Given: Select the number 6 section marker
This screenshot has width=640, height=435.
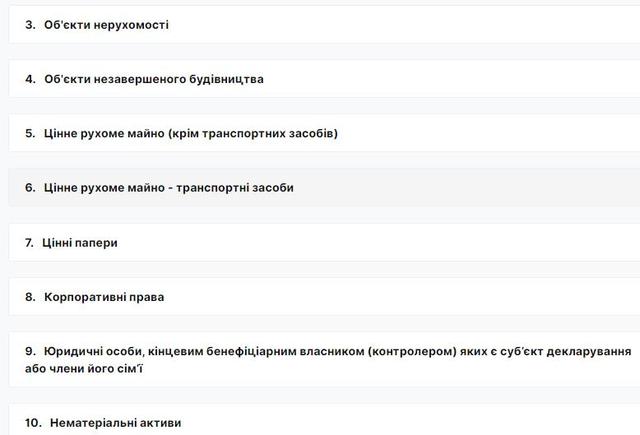Looking at the screenshot, I should pos(30,187).
